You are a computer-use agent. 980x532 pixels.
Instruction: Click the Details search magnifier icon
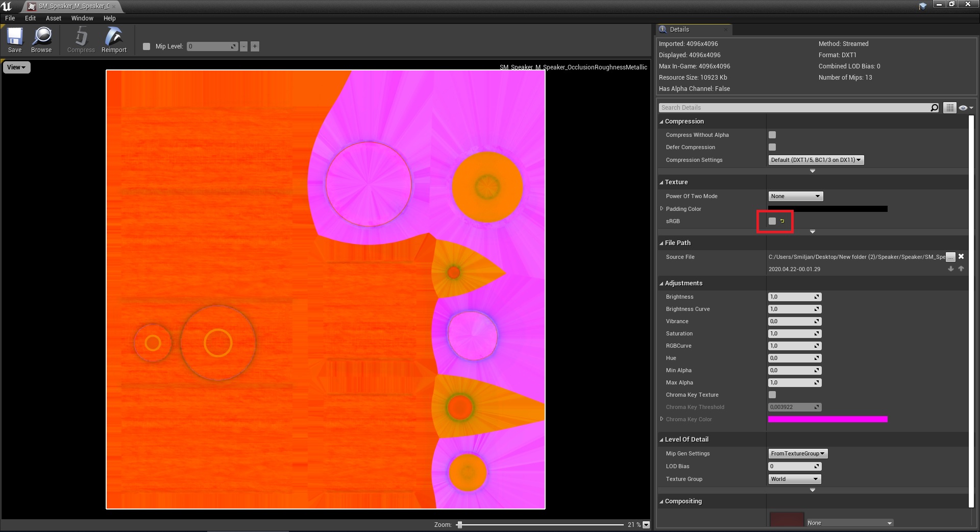tap(934, 108)
